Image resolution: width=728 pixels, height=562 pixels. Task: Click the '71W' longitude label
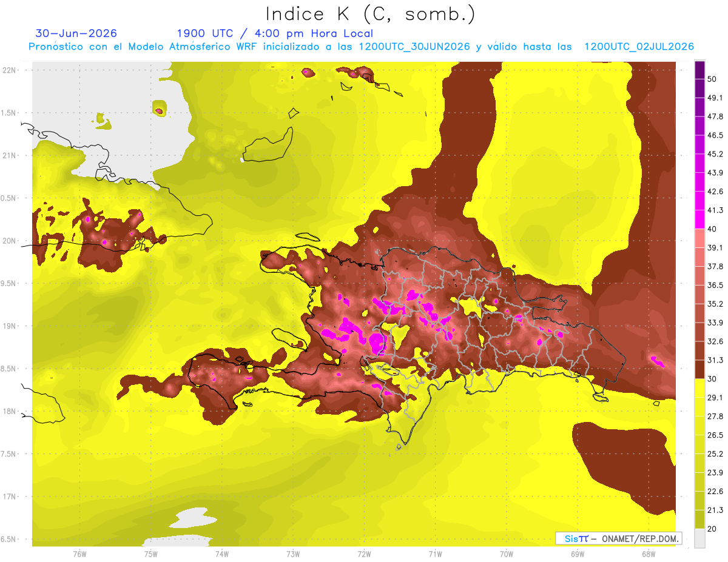(x=435, y=554)
